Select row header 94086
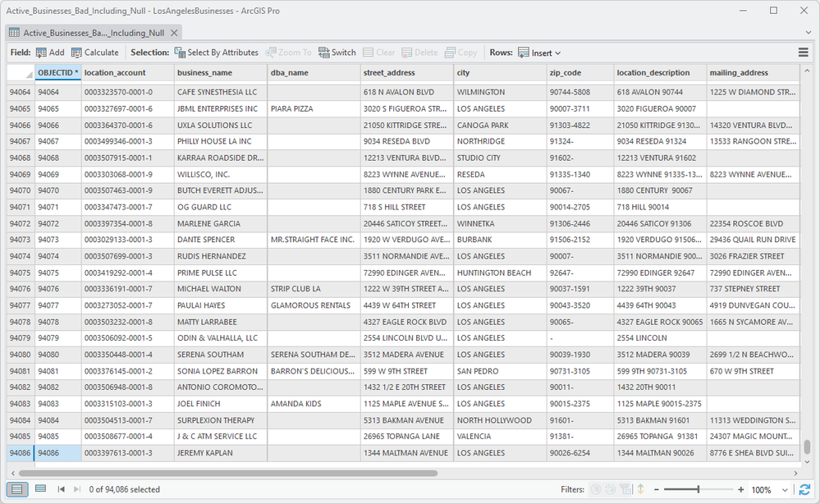Image resolution: width=820 pixels, height=504 pixels. 21,453
